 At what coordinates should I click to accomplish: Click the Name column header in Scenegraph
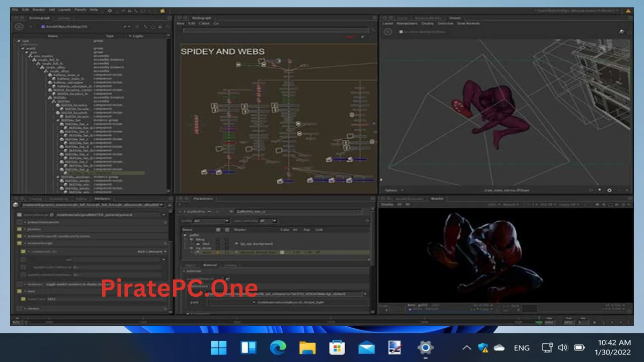53,36
